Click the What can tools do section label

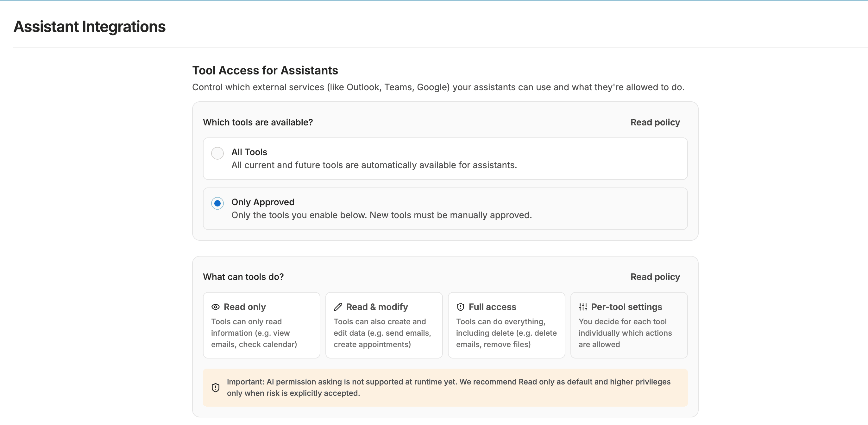[243, 277]
